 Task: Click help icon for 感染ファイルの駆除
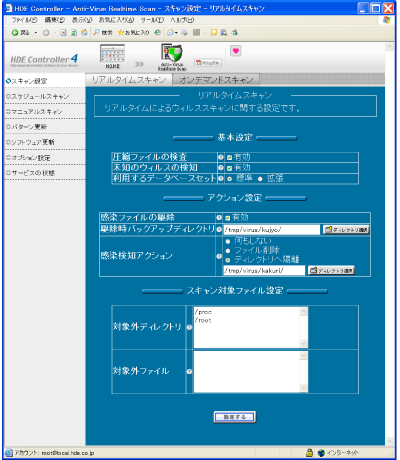tap(219, 218)
